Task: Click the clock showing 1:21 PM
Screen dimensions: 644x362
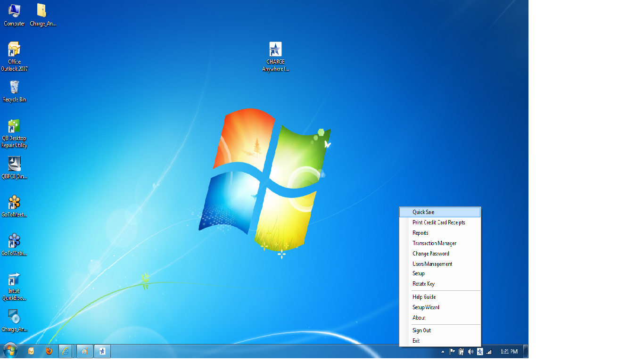Action: click(x=509, y=352)
